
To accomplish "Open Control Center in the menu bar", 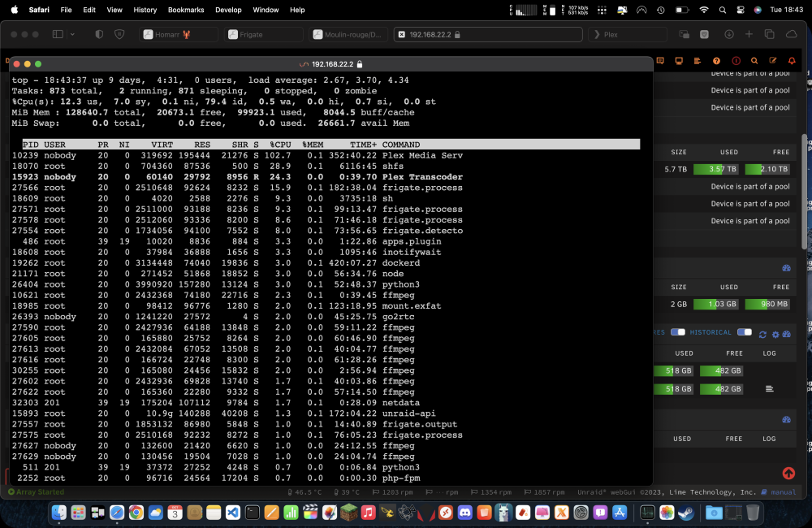I will 741,10.
